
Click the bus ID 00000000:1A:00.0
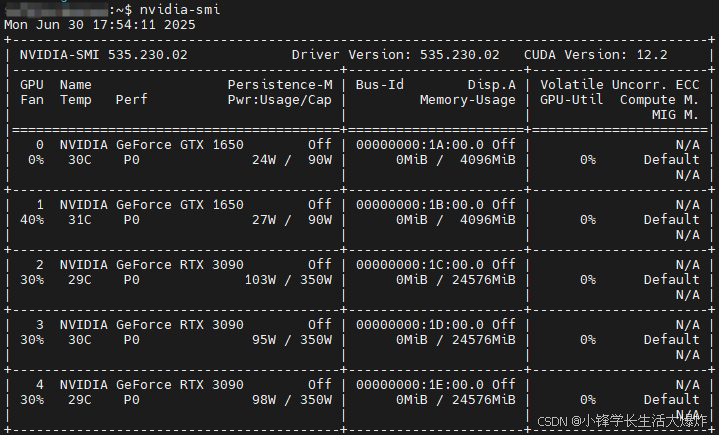click(420, 145)
